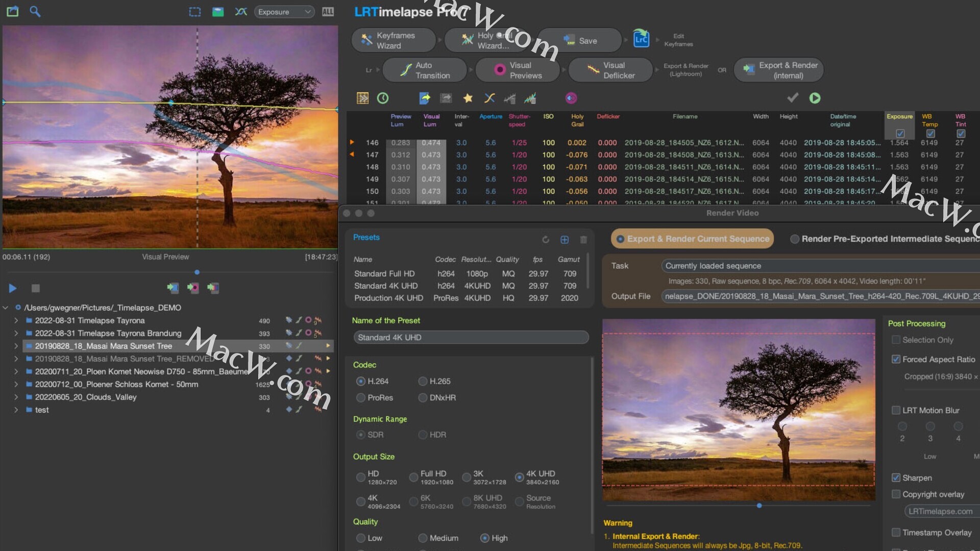Click the ALL curves icon
The image size is (980, 551).
(328, 12)
